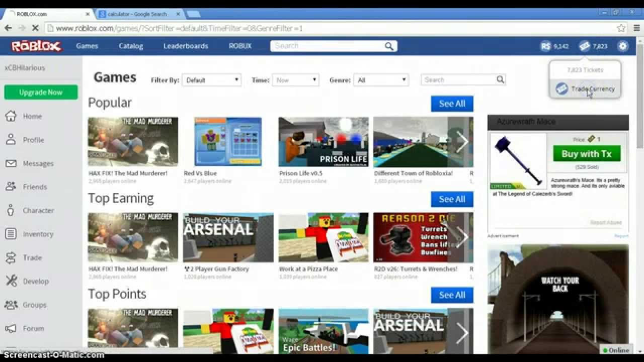
Task: Click the Report link under advertisement
Action: click(x=621, y=236)
